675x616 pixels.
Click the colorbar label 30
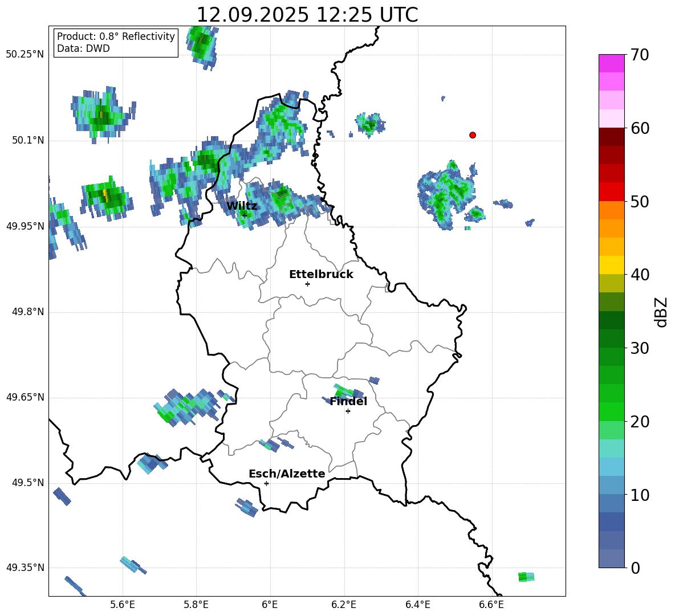(x=640, y=348)
